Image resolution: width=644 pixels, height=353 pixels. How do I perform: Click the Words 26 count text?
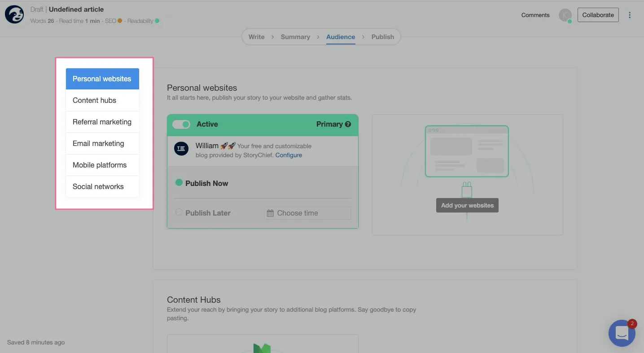pos(42,21)
